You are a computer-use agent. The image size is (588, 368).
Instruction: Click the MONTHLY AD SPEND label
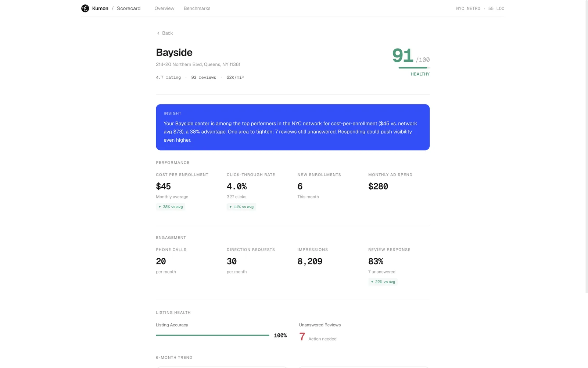pos(390,175)
